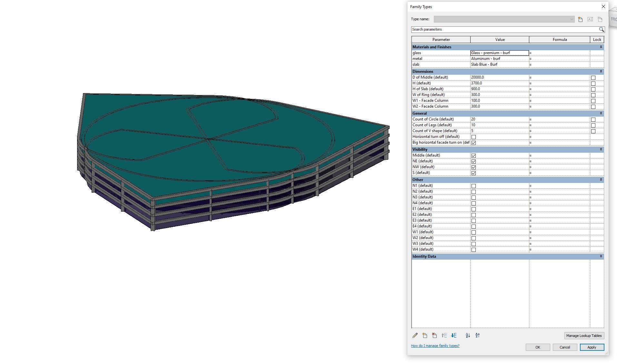Click the W1 - Facade Column value 100.0
The height and width of the screenshot is (364, 617).
click(500, 101)
